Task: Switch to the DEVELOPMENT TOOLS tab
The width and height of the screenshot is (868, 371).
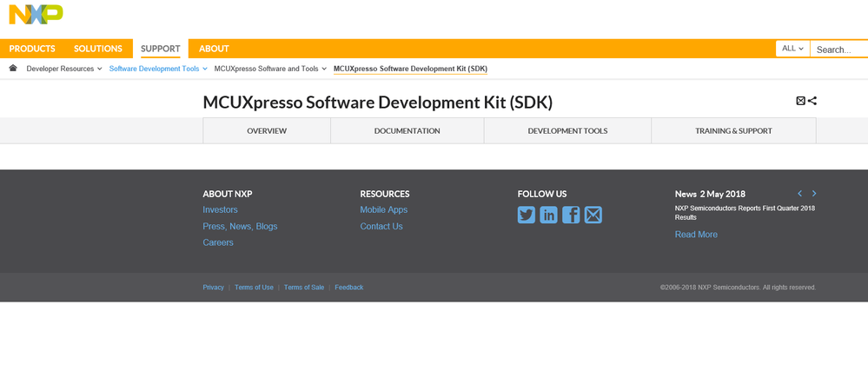Action: (x=567, y=130)
